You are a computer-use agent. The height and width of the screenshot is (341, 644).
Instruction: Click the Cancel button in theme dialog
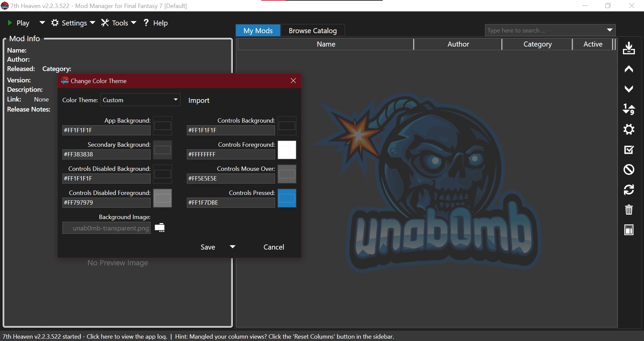(x=274, y=247)
